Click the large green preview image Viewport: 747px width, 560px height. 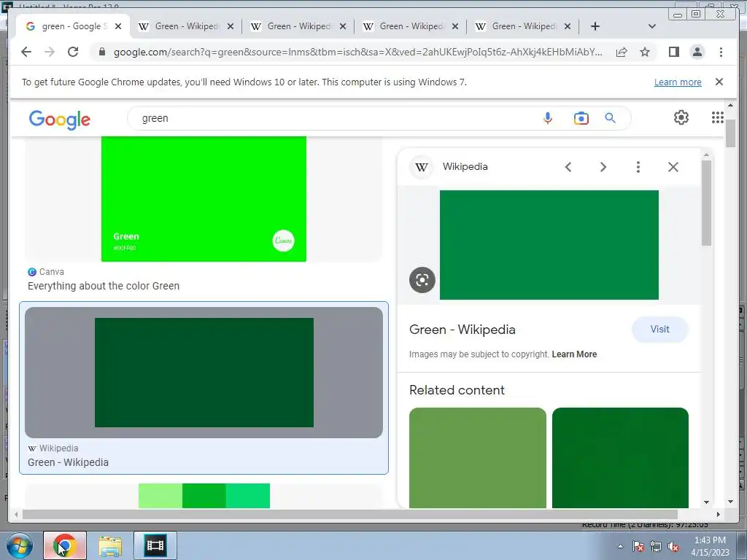pyautogui.click(x=549, y=245)
